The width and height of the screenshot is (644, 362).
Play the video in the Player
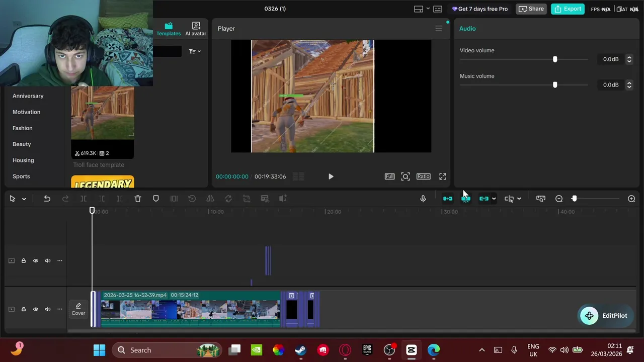point(331,176)
